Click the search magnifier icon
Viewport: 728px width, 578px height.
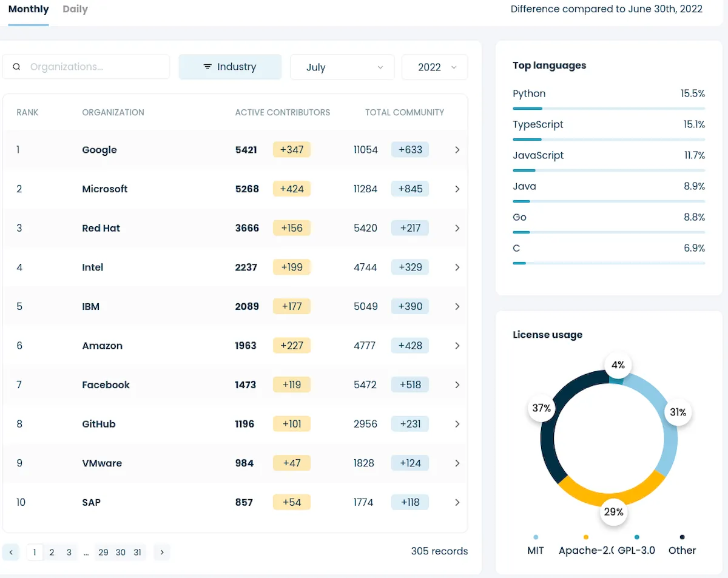pyautogui.click(x=16, y=67)
